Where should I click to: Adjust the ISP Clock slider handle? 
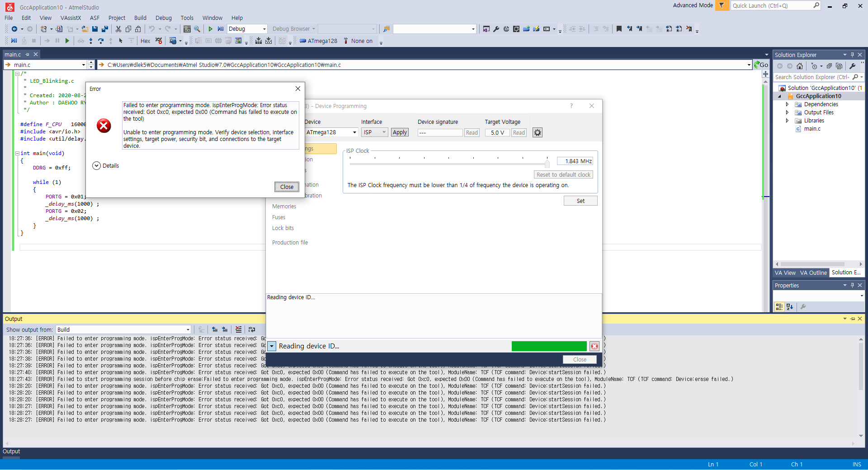point(547,163)
